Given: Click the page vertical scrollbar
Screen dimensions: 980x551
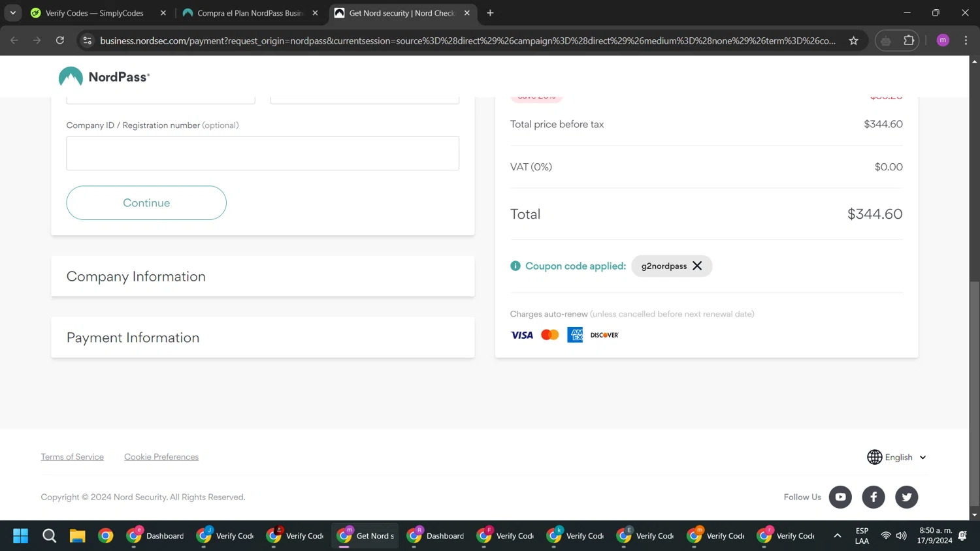Looking at the screenshot, I should (974, 394).
